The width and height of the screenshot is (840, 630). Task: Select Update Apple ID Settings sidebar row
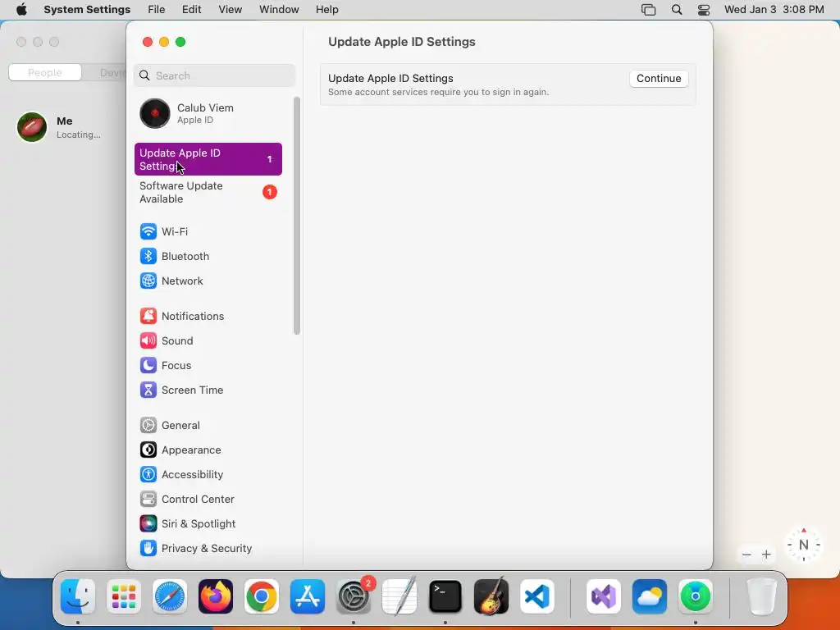tap(208, 159)
